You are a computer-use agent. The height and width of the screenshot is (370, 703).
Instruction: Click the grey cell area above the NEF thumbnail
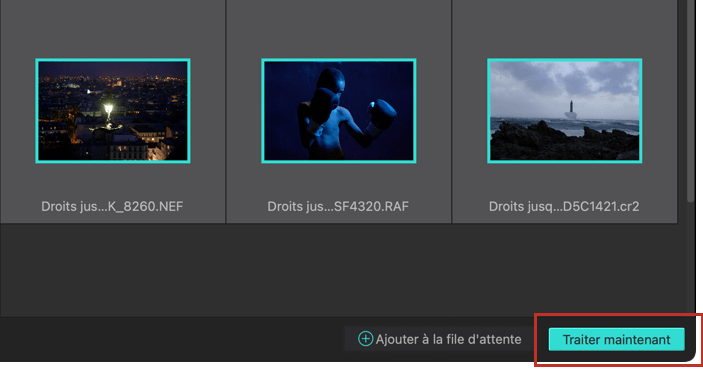[113, 29]
